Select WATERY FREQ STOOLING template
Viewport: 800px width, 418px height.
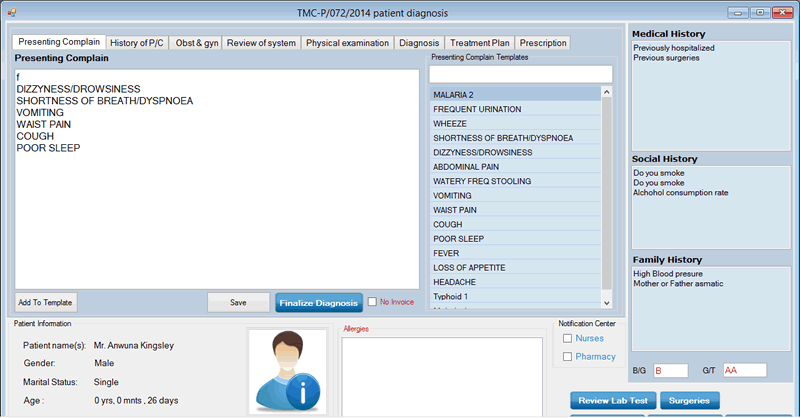click(x=515, y=181)
